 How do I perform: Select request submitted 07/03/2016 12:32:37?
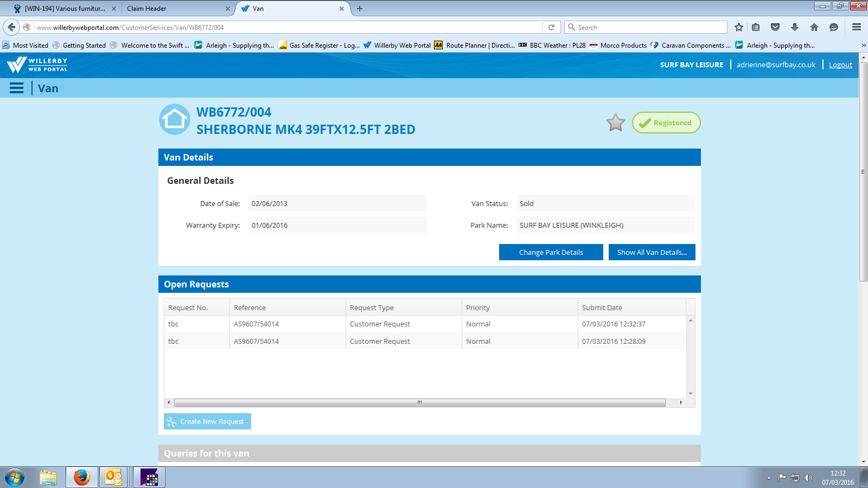coord(425,324)
